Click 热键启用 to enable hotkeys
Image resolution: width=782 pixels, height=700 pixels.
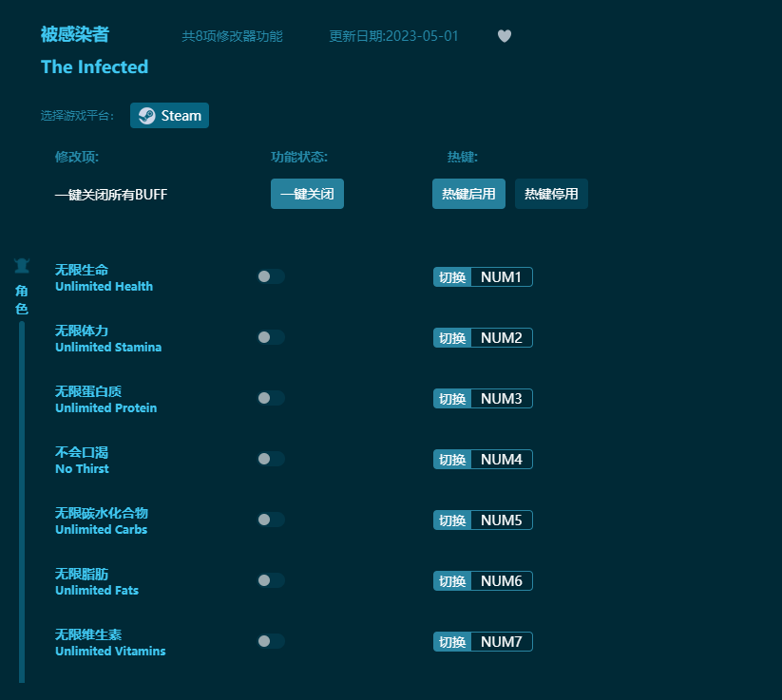click(x=467, y=193)
